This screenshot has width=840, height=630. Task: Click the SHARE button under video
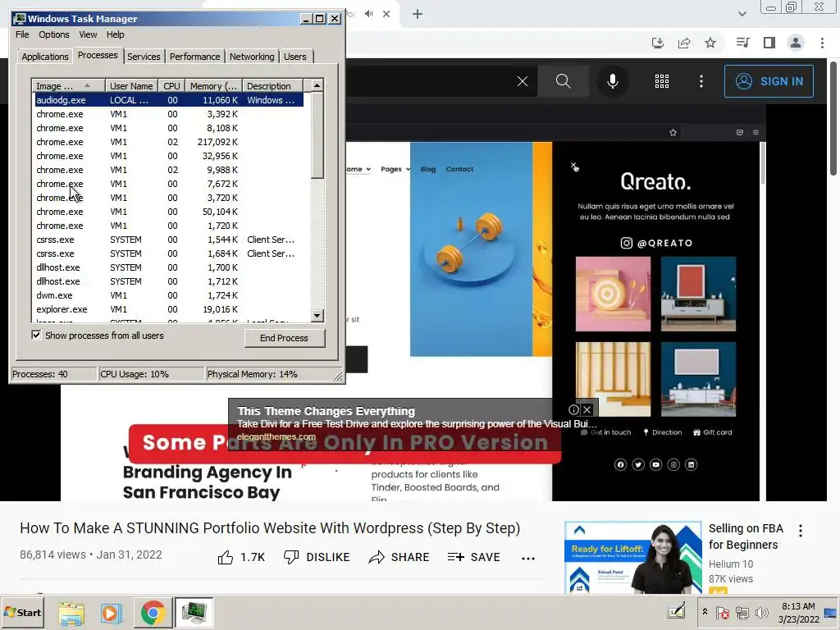[399, 557]
